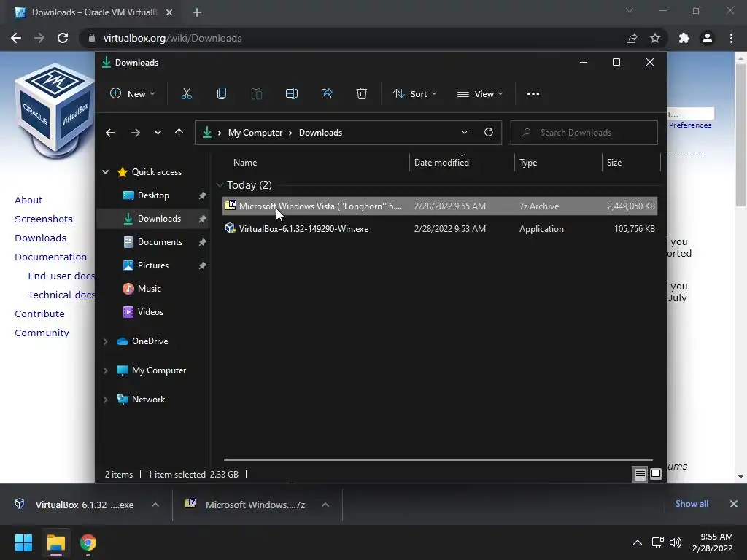The height and width of the screenshot is (560, 747).
Task: Bookmark this page with star icon
Action: coord(655,38)
